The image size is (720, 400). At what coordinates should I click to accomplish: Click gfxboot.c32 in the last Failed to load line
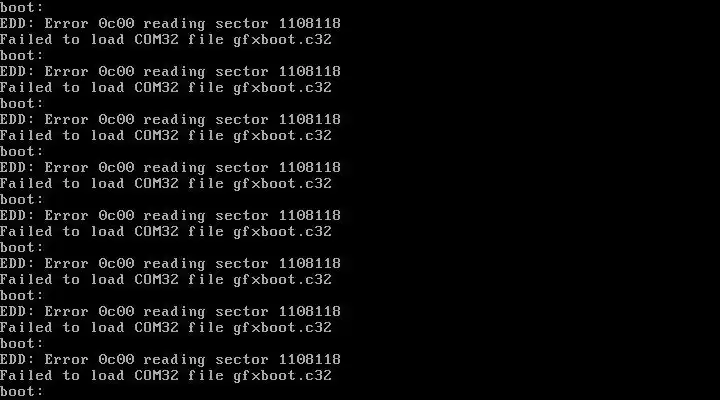point(282,375)
